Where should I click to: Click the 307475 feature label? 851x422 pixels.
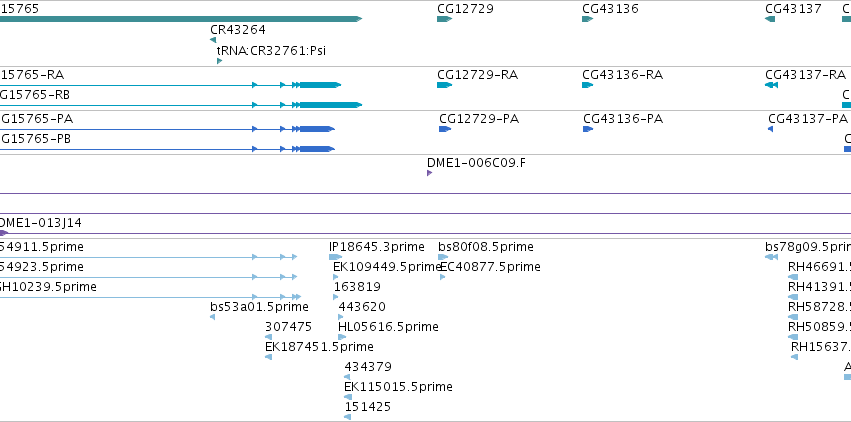click(x=289, y=327)
